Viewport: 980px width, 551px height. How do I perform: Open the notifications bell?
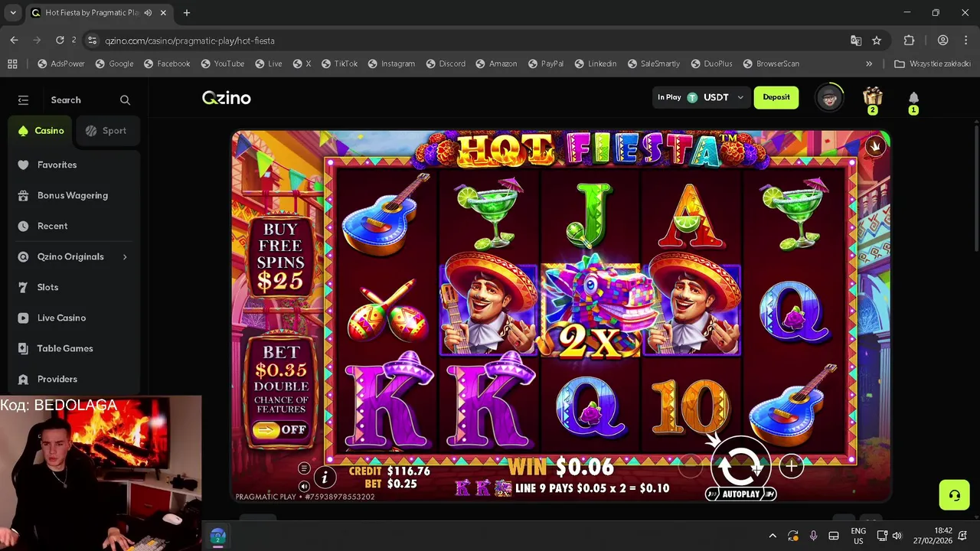point(913,98)
